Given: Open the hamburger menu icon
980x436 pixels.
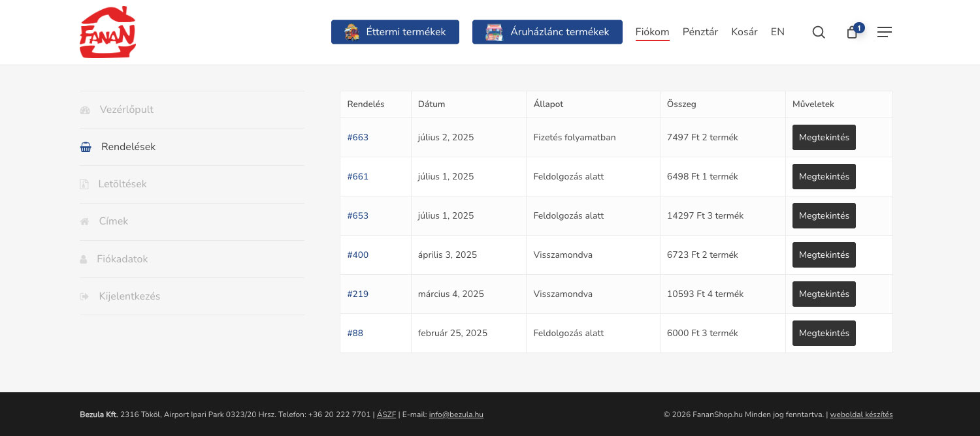Looking at the screenshot, I should [884, 32].
